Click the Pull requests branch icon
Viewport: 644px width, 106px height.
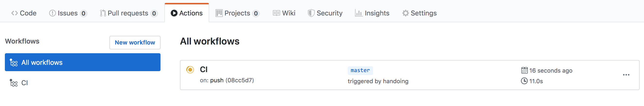point(103,13)
